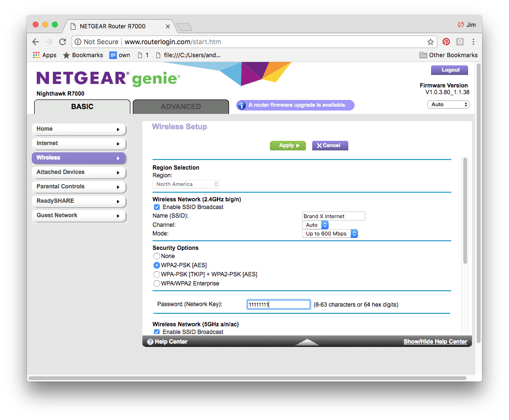Expand the Internet menu arrow
Screen dimensions: 509x420
pos(118,144)
